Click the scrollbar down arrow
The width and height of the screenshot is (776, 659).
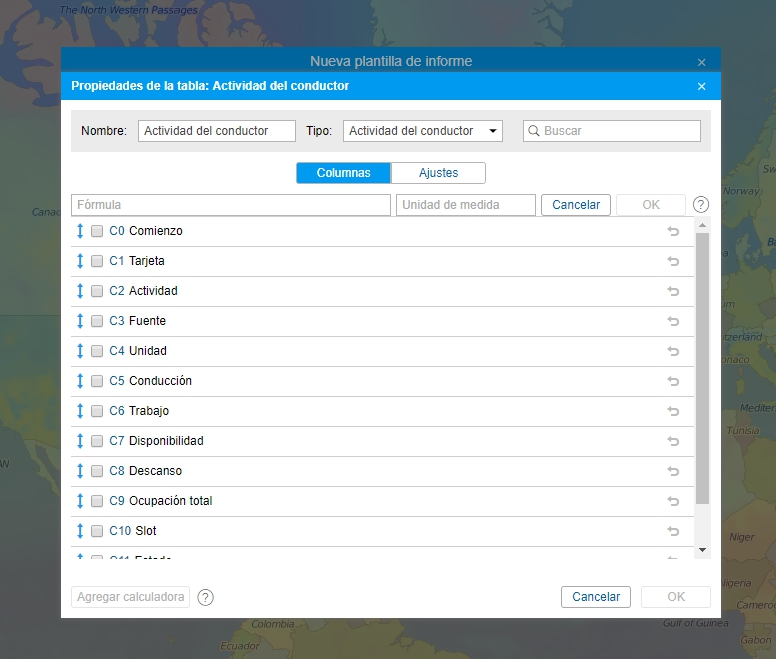(x=702, y=550)
